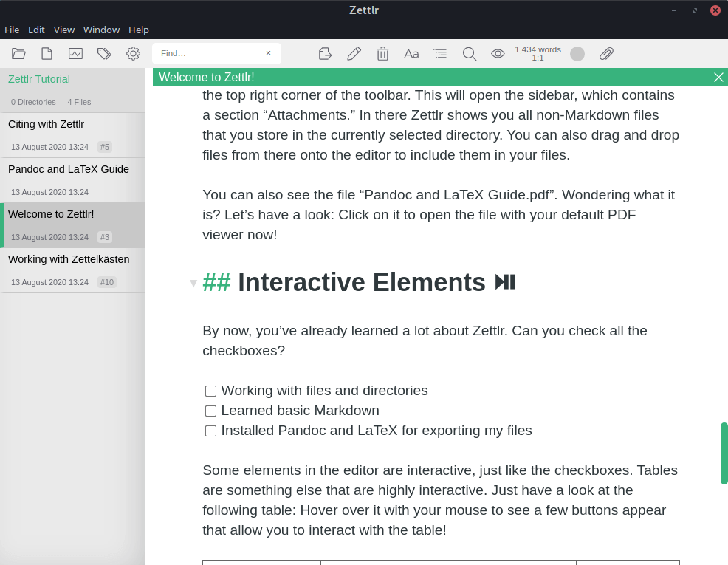The height and width of the screenshot is (565, 728).
Task: Minimize the Zettlr window
Action: point(673,10)
